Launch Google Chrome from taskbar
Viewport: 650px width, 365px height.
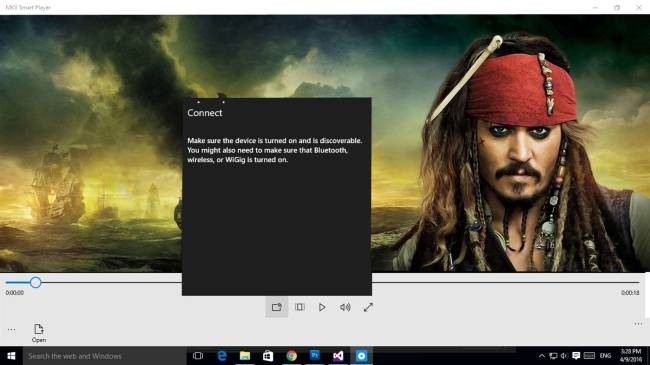[291, 356]
